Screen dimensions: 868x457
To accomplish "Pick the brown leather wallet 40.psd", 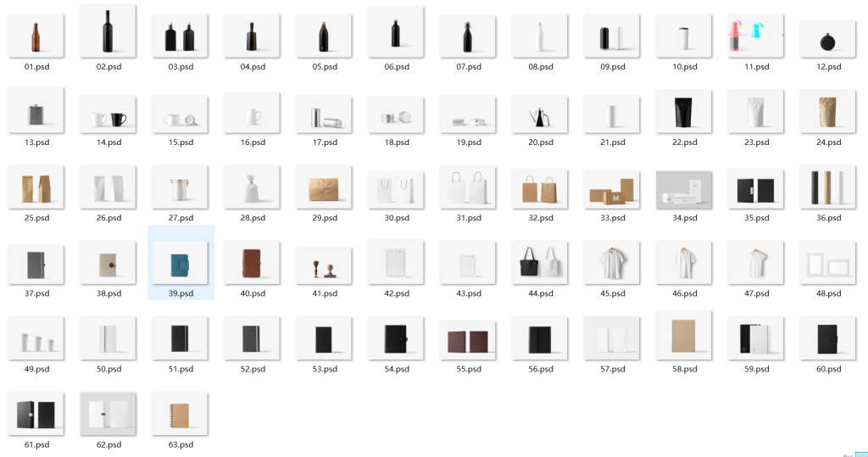I will coord(253,264).
